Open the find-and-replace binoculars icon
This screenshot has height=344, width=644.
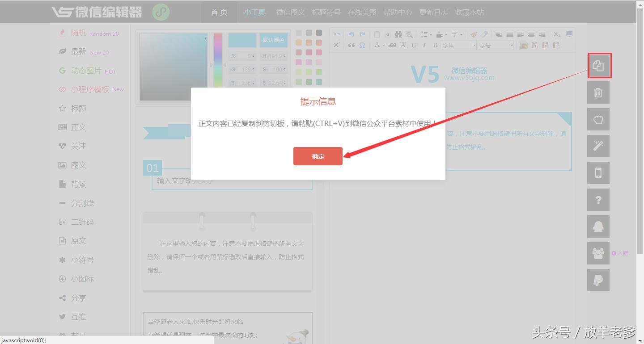pos(398,34)
